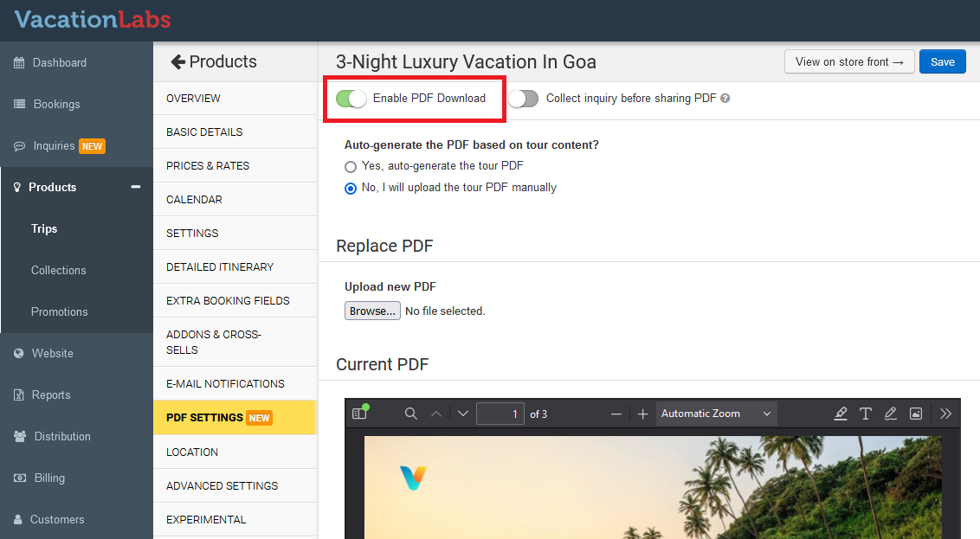Toggle the PDF viewer sidebar
Viewport: 980px width, 539px height.
pyautogui.click(x=360, y=414)
